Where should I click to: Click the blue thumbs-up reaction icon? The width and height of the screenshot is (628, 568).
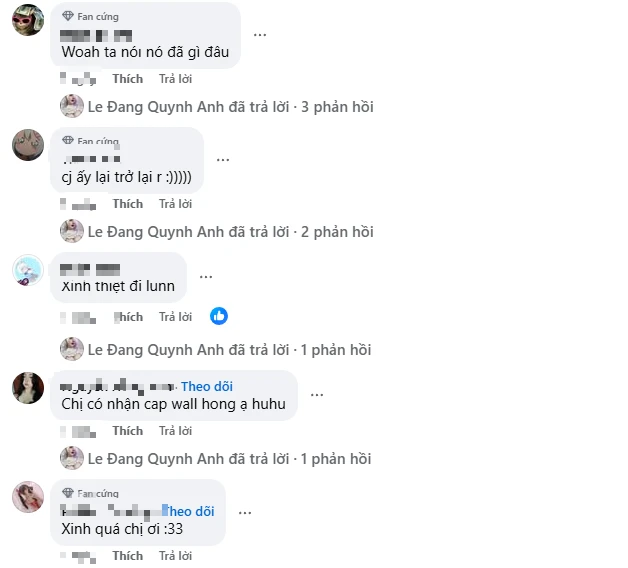point(219,316)
